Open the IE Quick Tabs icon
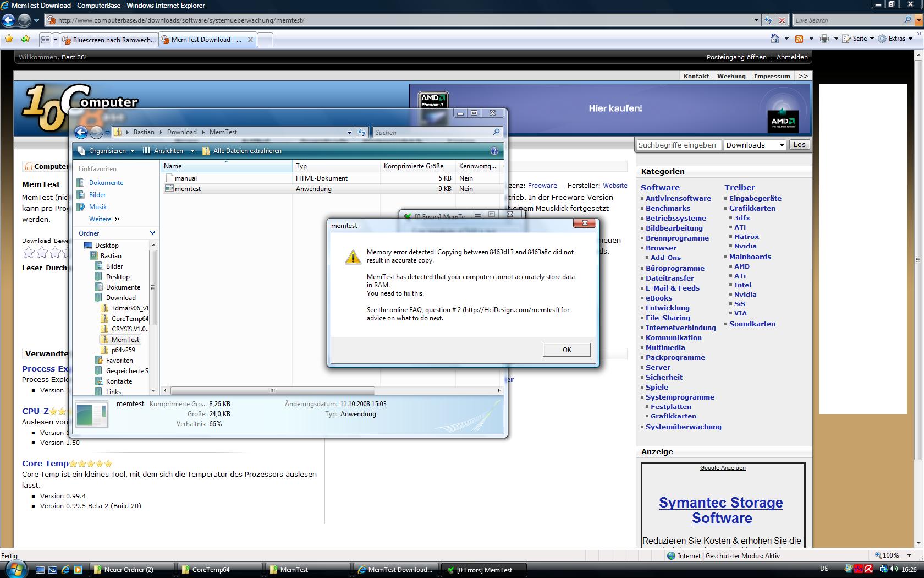 click(x=46, y=40)
